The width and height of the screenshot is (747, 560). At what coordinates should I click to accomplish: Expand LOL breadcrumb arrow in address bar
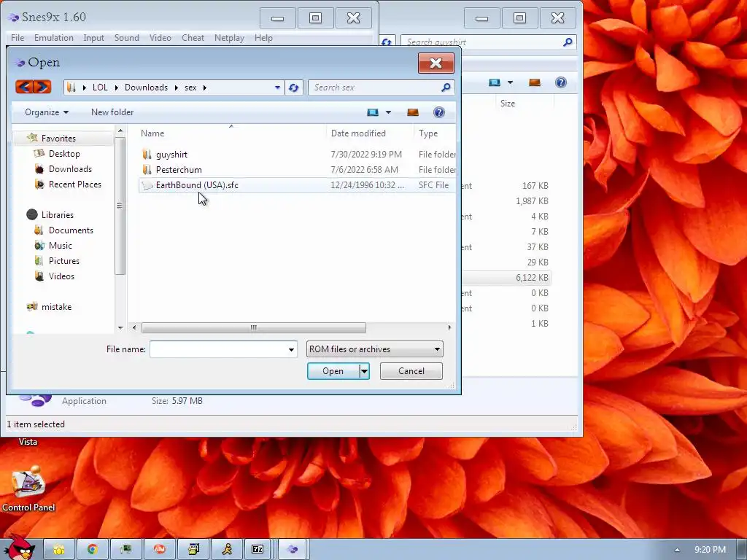pyautogui.click(x=116, y=87)
